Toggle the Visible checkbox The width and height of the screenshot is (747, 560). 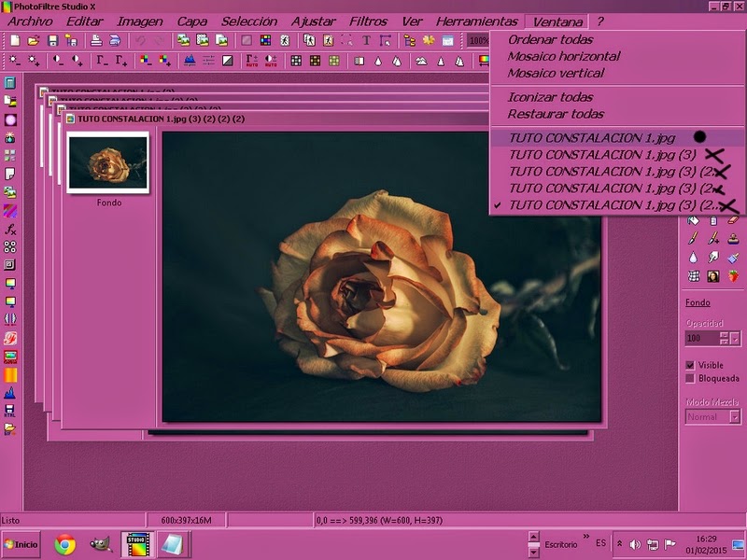690,365
